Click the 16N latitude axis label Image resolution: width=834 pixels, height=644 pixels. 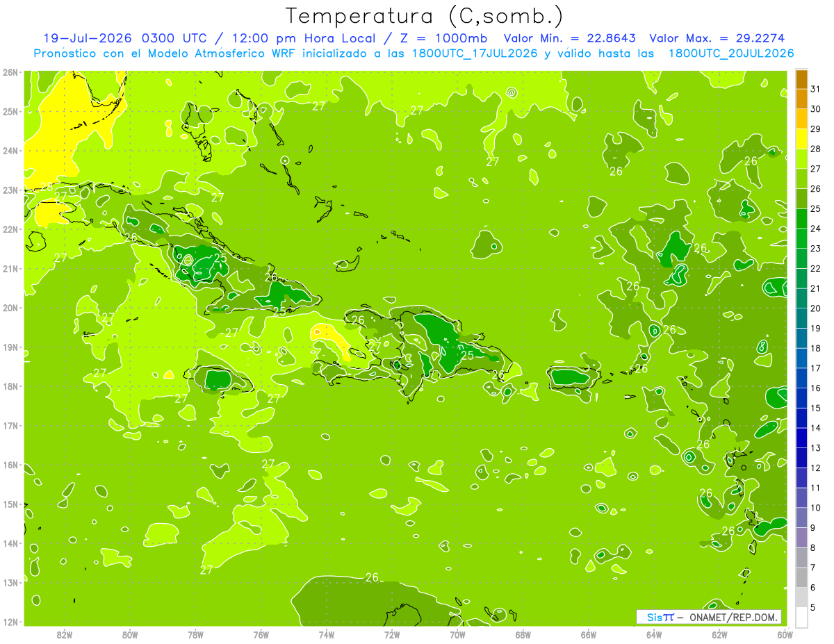point(10,465)
